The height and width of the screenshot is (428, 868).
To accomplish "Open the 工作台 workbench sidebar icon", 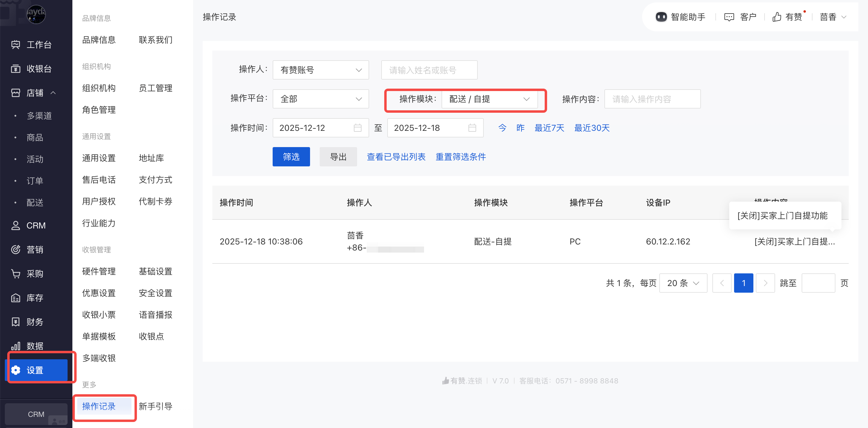I will coord(15,44).
